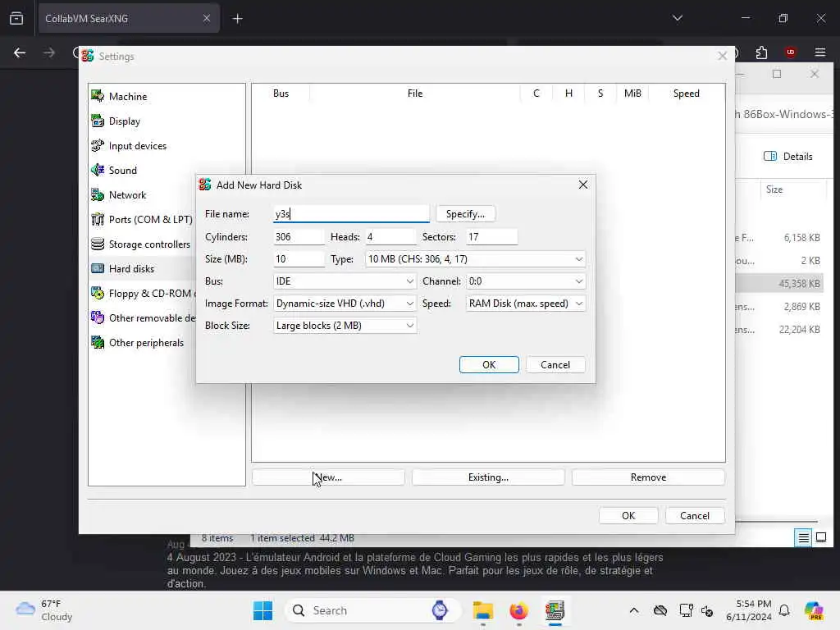
Task: Open the Block Size dropdown
Action: point(345,326)
